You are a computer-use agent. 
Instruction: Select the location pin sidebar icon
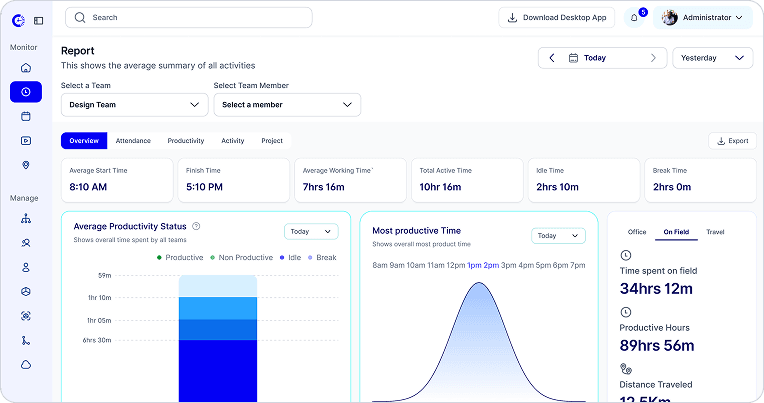tap(26, 165)
